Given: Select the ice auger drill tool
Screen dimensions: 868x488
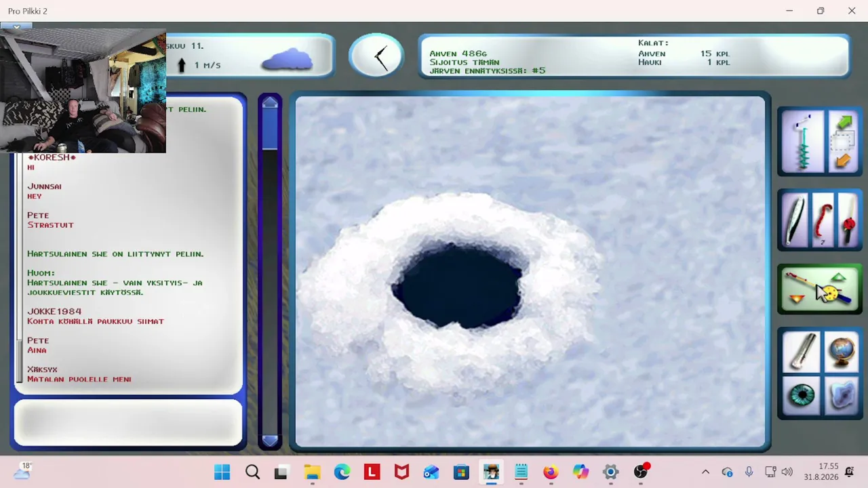Looking at the screenshot, I should [803, 142].
